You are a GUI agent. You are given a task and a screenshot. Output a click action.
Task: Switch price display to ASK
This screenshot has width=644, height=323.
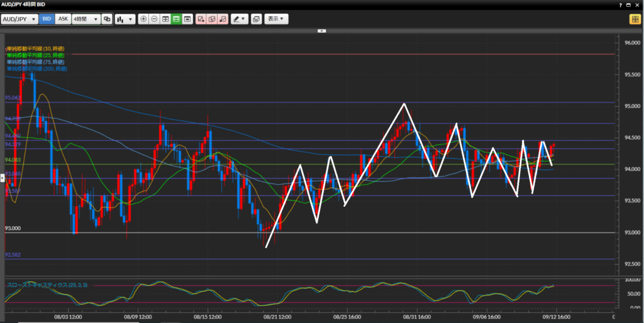(63, 19)
